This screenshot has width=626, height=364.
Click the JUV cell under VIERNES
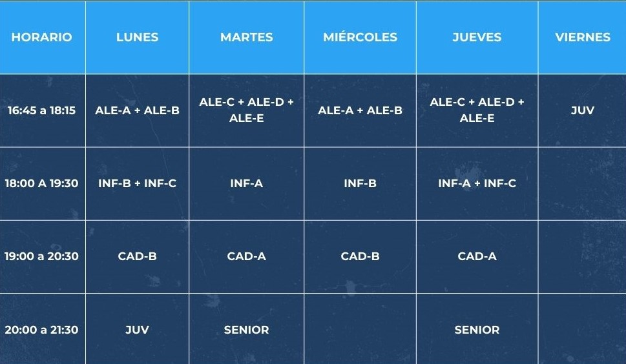coord(582,110)
